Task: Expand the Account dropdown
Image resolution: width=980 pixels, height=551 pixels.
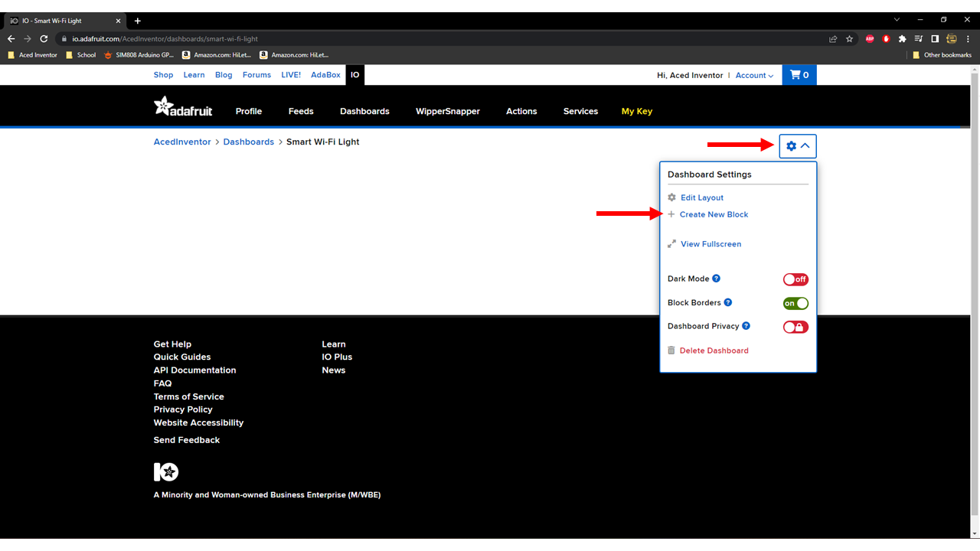Action: coord(754,75)
